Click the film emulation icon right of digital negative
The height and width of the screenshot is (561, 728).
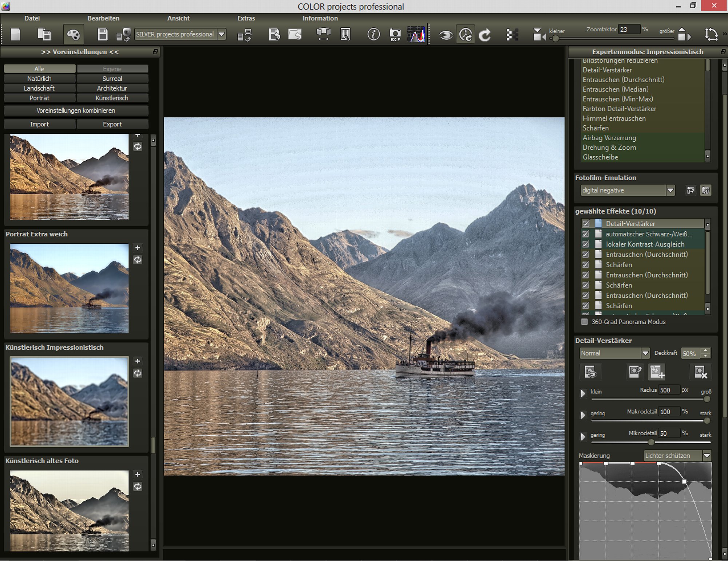point(691,190)
